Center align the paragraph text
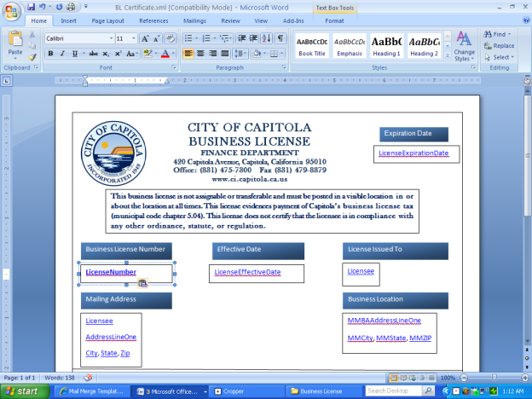 pos(201,53)
